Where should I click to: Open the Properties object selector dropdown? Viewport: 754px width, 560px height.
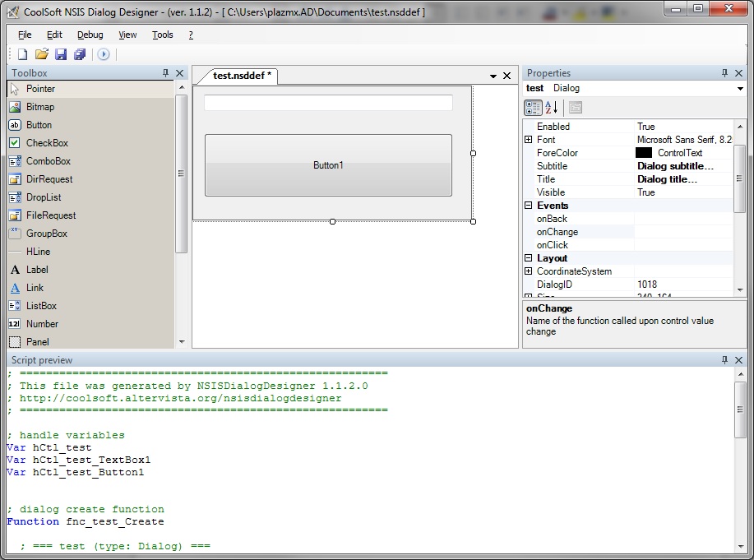[x=740, y=89]
